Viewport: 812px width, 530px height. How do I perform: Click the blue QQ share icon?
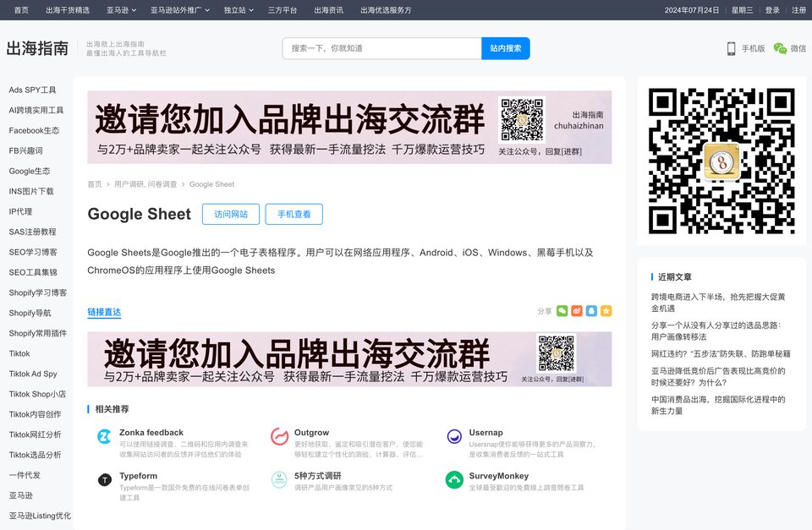(x=591, y=310)
